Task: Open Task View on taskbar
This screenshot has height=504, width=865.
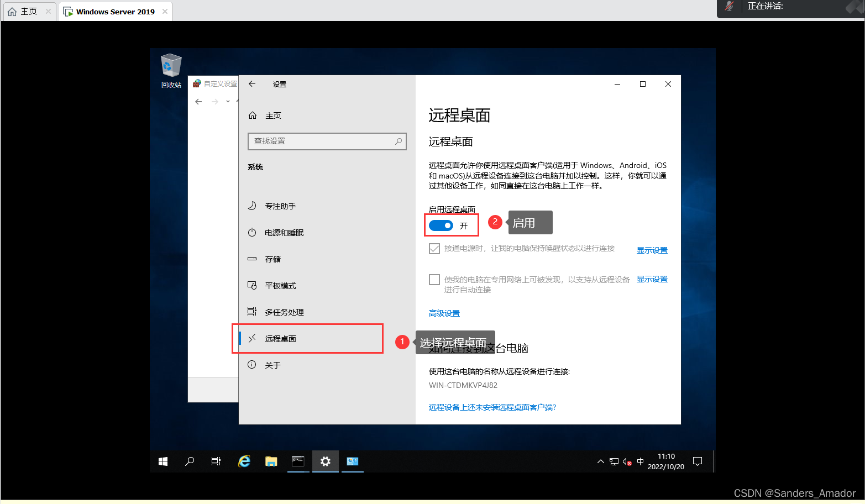Action: click(216, 461)
